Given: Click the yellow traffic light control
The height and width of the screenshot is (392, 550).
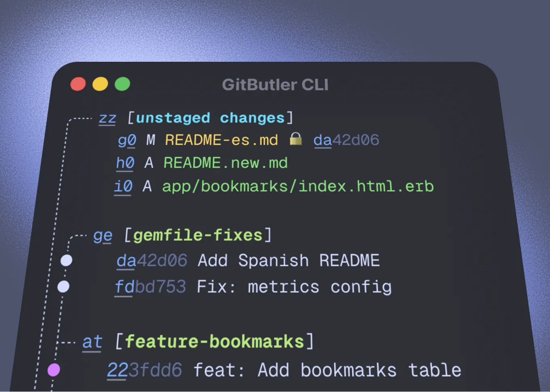Looking at the screenshot, I should click(100, 84).
